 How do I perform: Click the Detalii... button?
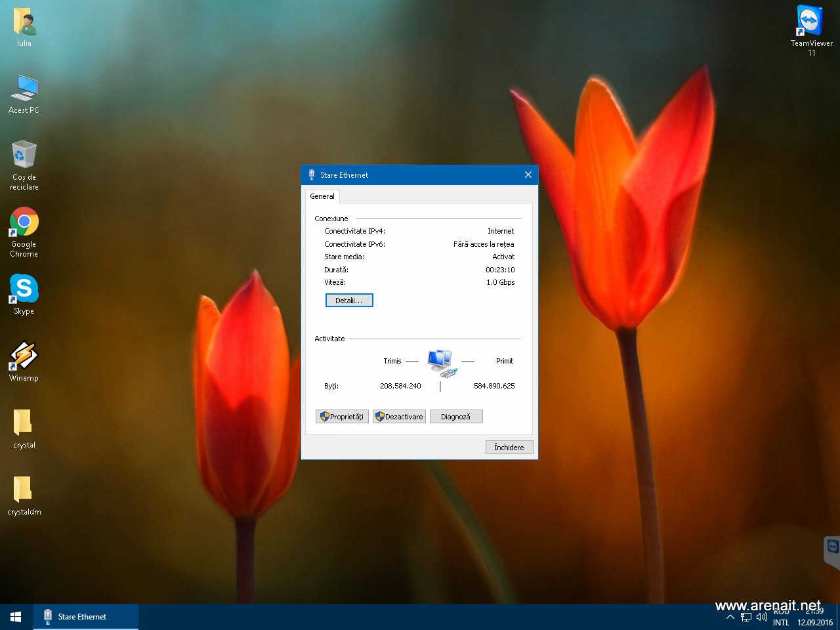(349, 301)
